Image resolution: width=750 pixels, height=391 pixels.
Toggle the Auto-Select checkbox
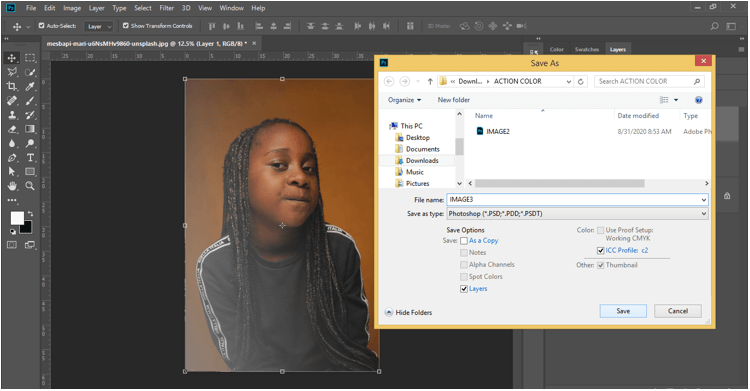point(42,26)
